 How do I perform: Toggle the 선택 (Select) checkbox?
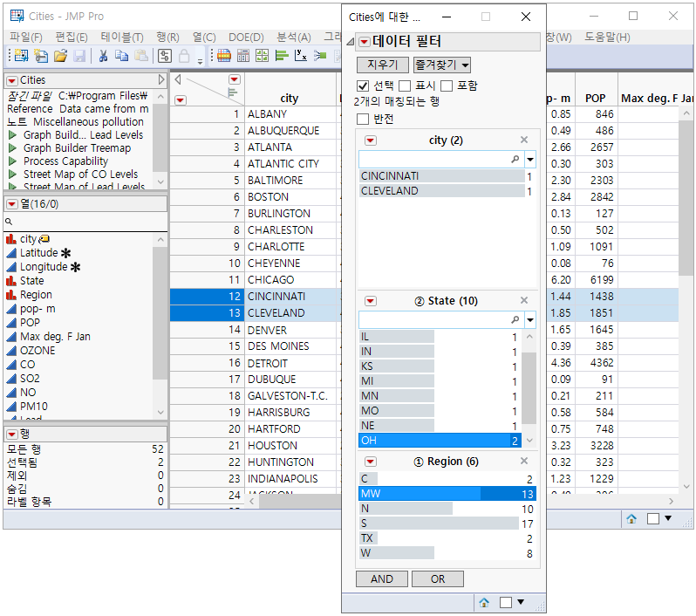pos(363,86)
